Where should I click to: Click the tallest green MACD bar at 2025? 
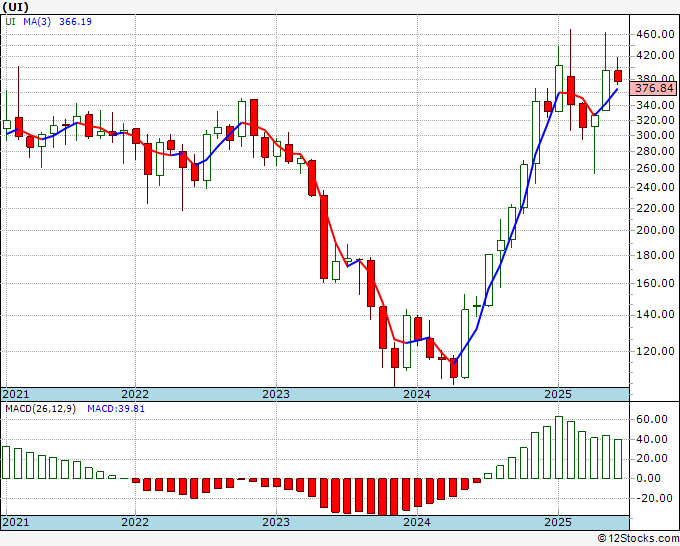559,448
